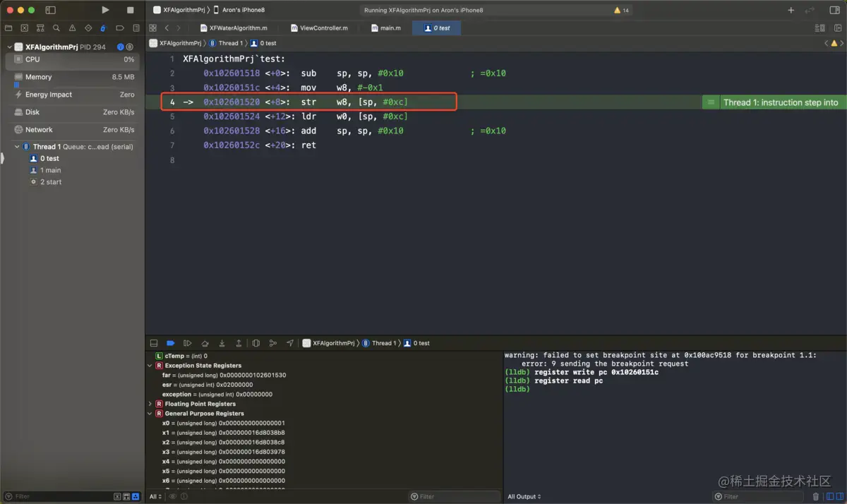
Task: Click the Step Into debug icon
Action: pyautogui.click(x=222, y=343)
